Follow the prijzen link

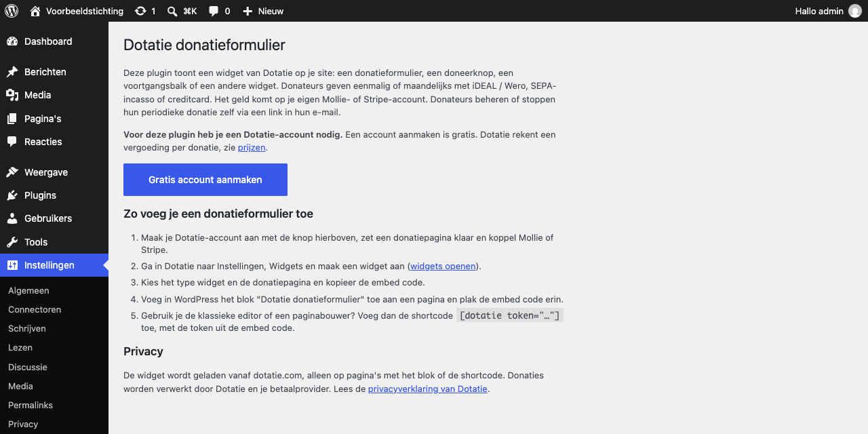click(x=252, y=147)
